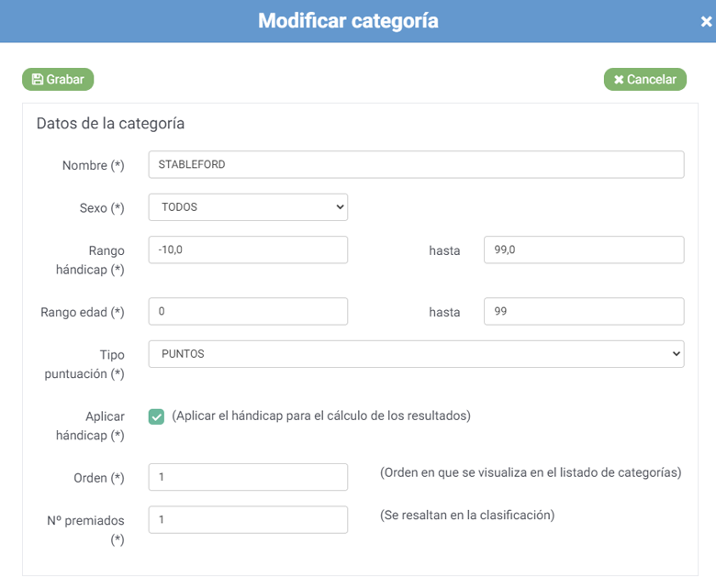Screen dimensions: 716x588
Task: Close the Modificar categoría dialog
Action: [x=706, y=21]
